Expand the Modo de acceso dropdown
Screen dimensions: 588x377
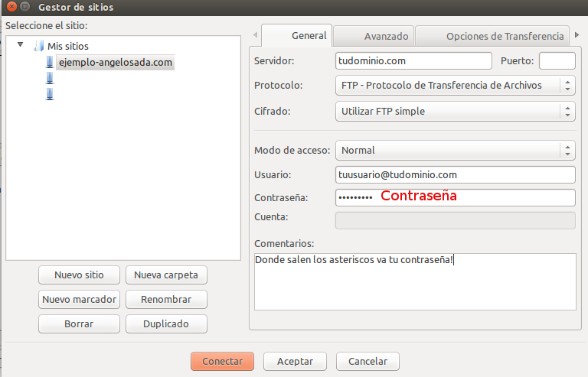click(x=455, y=150)
